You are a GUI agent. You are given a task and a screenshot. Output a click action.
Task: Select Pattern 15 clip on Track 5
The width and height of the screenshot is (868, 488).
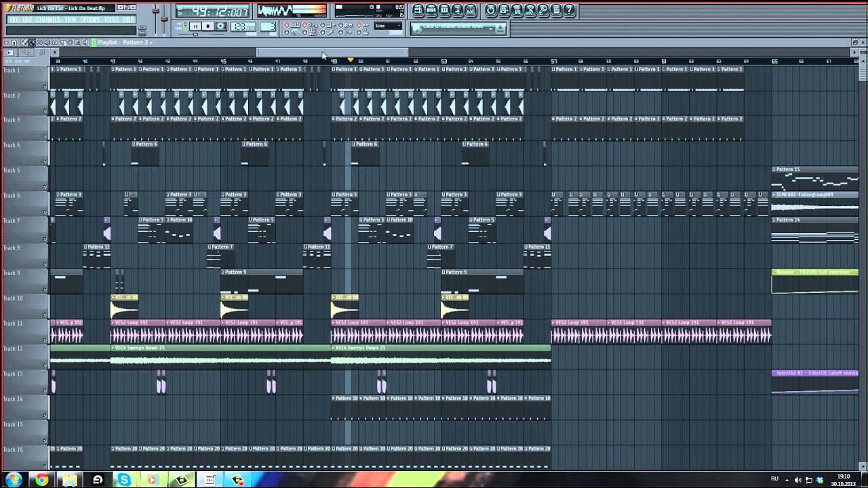click(815, 178)
